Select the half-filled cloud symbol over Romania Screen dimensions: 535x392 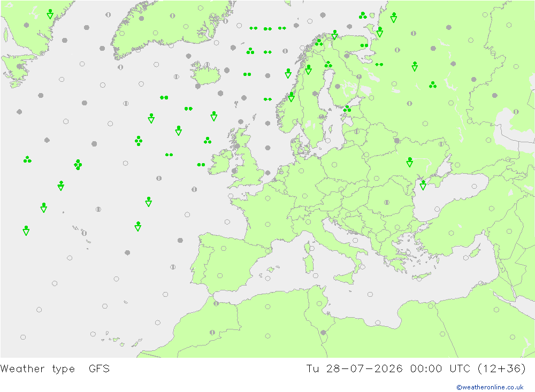point(387,202)
